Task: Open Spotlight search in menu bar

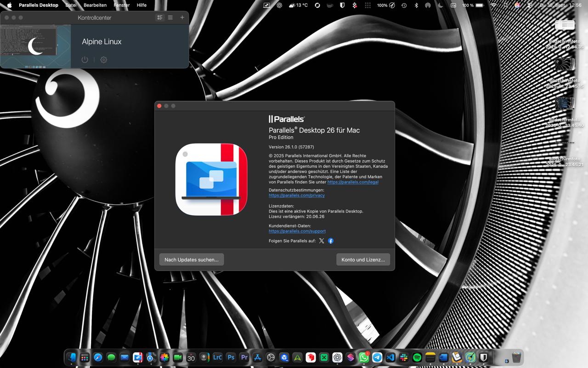Action: click(506, 5)
